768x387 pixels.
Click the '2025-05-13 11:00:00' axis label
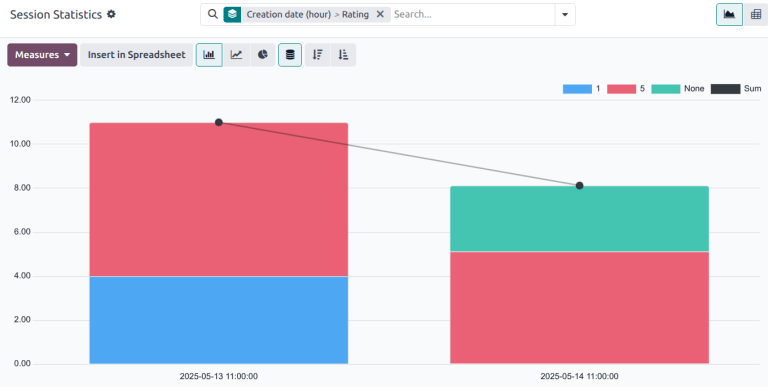pyautogui.click(x=218, y=376)
